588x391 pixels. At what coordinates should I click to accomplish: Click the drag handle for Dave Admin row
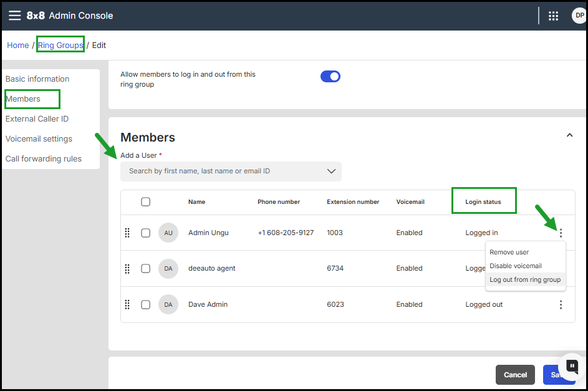click(x=127, y=304)
